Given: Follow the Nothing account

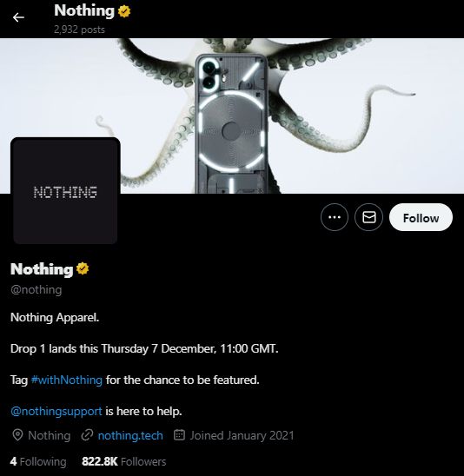Looking at the screenshot, I should pyautogui.click(x=421, y=217).
